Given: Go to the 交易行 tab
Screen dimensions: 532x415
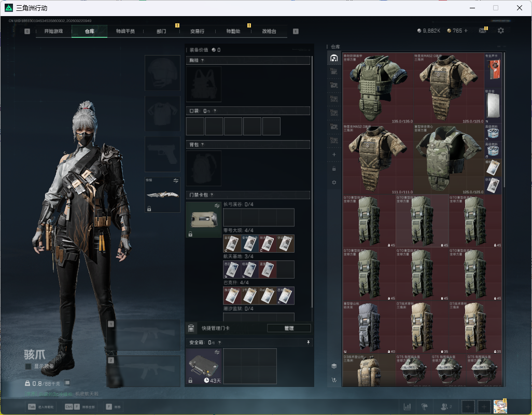Looking at the screenshot, I should (x=198, y=31).
